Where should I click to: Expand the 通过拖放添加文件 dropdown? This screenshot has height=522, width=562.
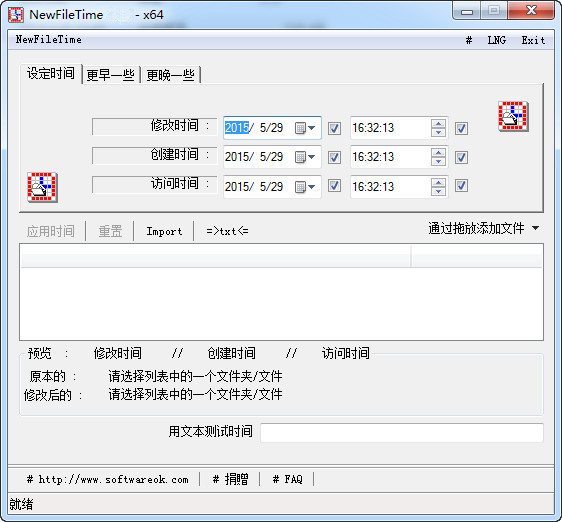pos(535,228)
